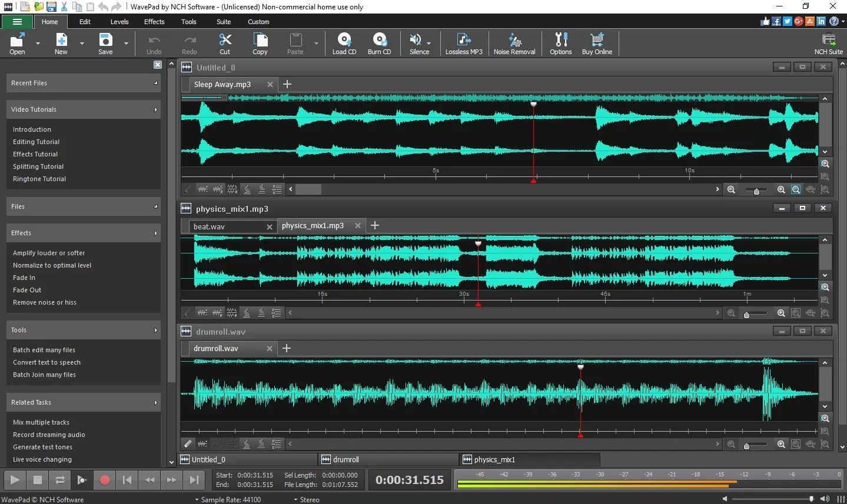Toggle loop playback mode in transport bar
847x504 pixels.
click(x=59, y=480)
